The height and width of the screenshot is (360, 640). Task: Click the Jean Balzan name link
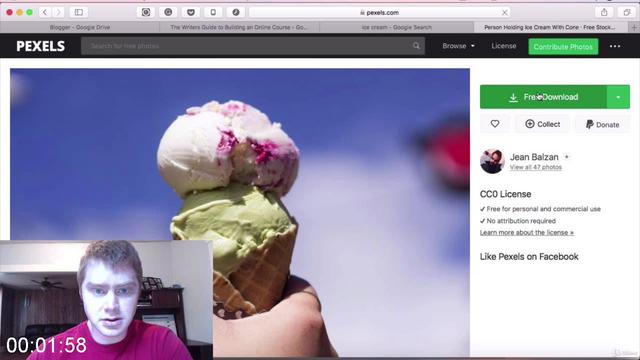534,157
